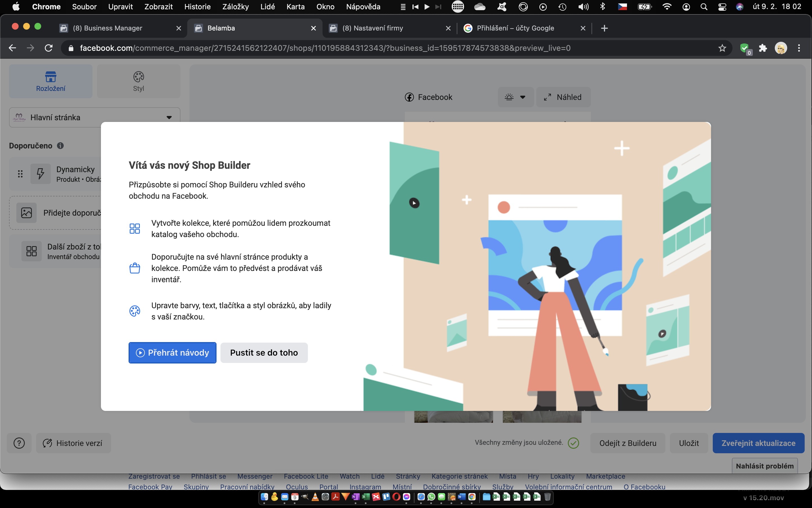Open the Nápověda menu

(x=363, y=7)
